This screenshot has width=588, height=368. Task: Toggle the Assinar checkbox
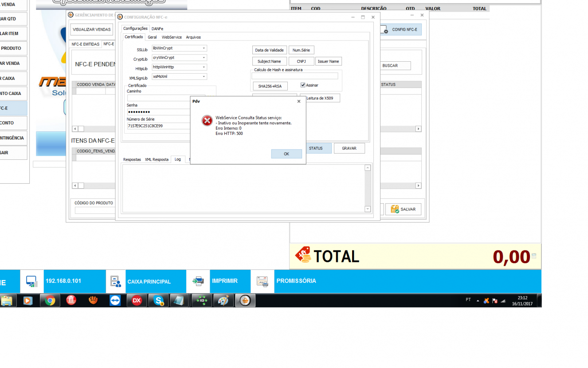303,85
